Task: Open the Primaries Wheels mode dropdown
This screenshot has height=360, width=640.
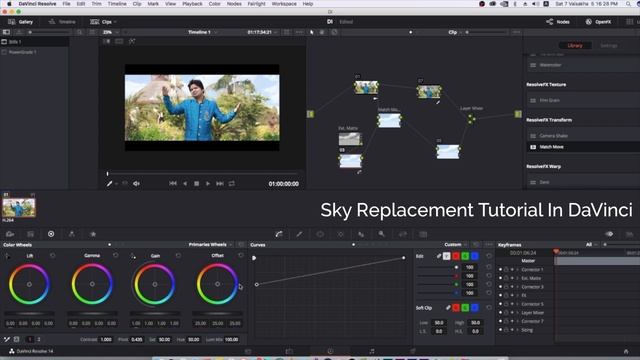Action: pos(231,245)
